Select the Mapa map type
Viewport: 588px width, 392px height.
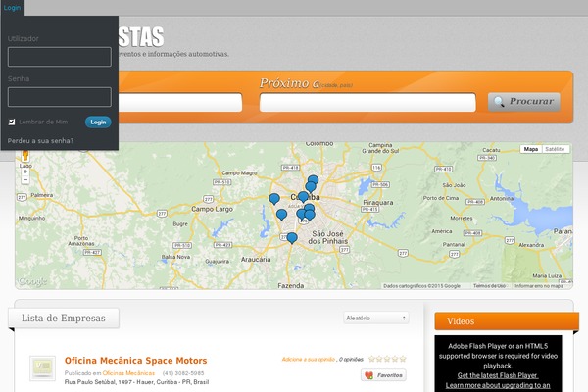tap(531, 149)
